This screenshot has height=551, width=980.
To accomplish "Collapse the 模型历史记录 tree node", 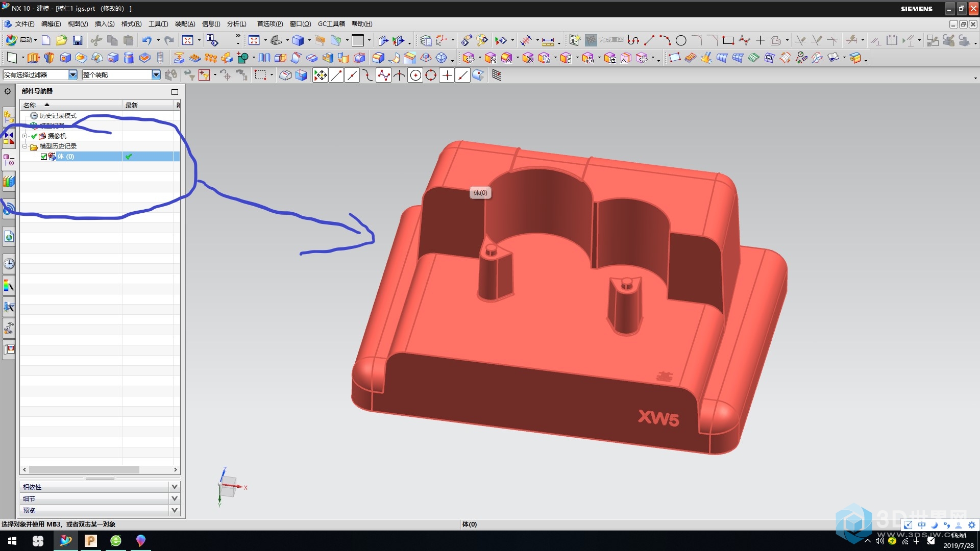I will 24,146.
